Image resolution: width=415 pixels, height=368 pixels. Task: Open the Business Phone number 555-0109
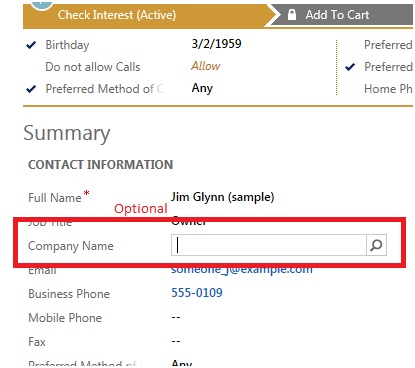coord(197,293)
